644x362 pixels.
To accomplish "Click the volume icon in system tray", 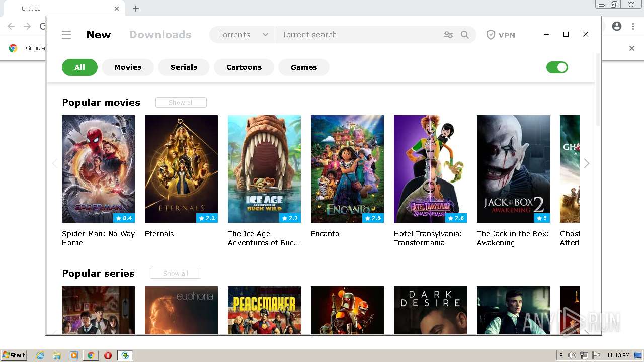I will (x=572, y=355).
